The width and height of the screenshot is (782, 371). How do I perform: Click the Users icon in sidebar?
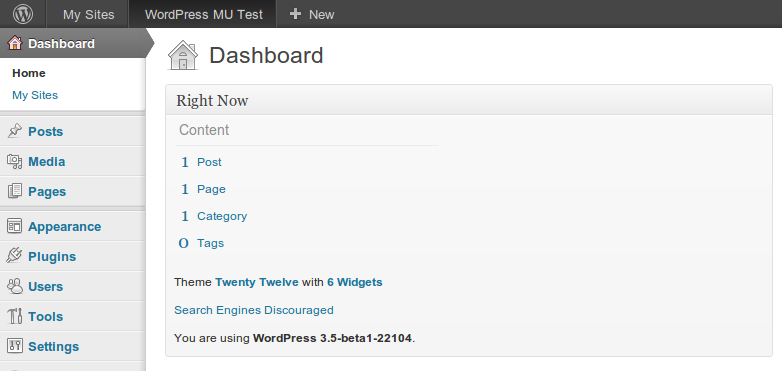[x=14, y=286]
